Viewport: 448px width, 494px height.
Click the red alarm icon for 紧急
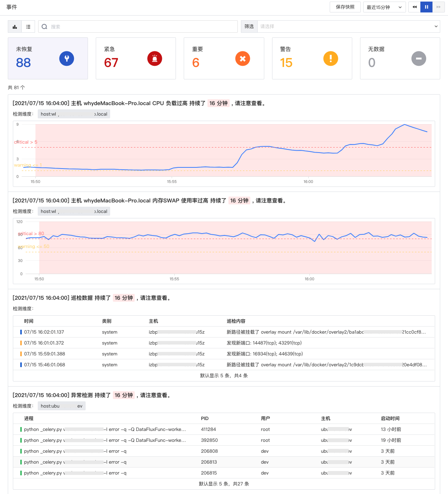coord(155,59)
